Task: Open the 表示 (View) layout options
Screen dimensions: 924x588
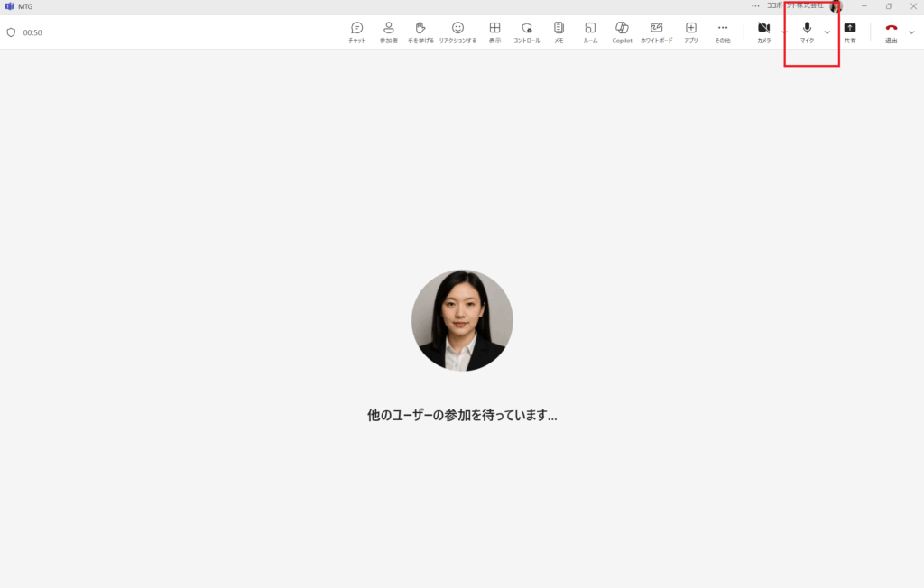Action: point(494,32)
